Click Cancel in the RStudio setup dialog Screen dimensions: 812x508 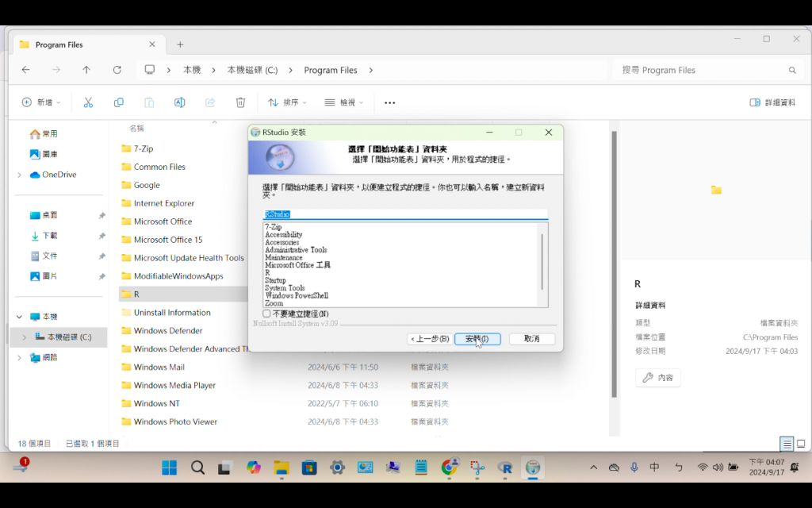coord(532,338)
